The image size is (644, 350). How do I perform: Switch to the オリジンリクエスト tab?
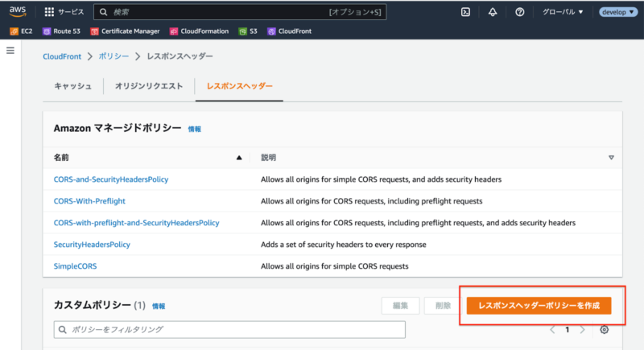[x=149, y=86]
